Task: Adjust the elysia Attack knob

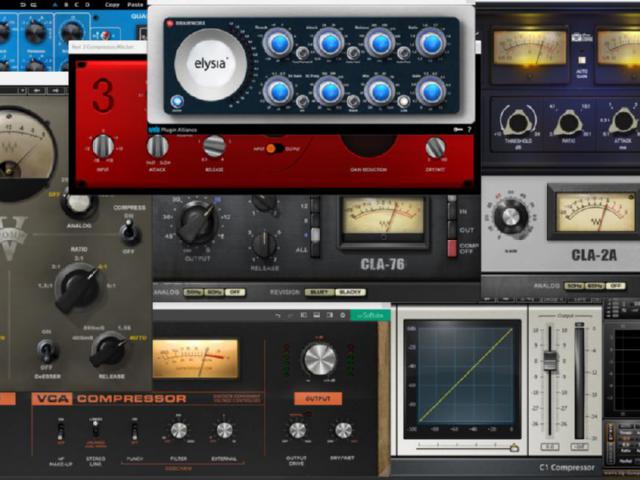Action: [x=329, y=43]
